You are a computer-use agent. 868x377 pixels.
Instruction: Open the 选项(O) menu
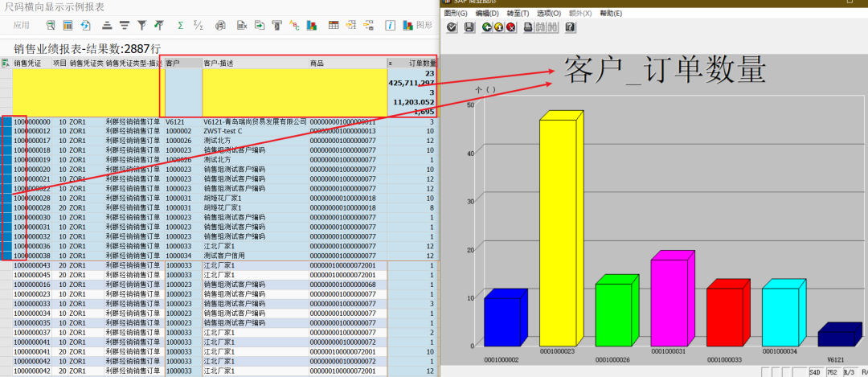(549, 14)
